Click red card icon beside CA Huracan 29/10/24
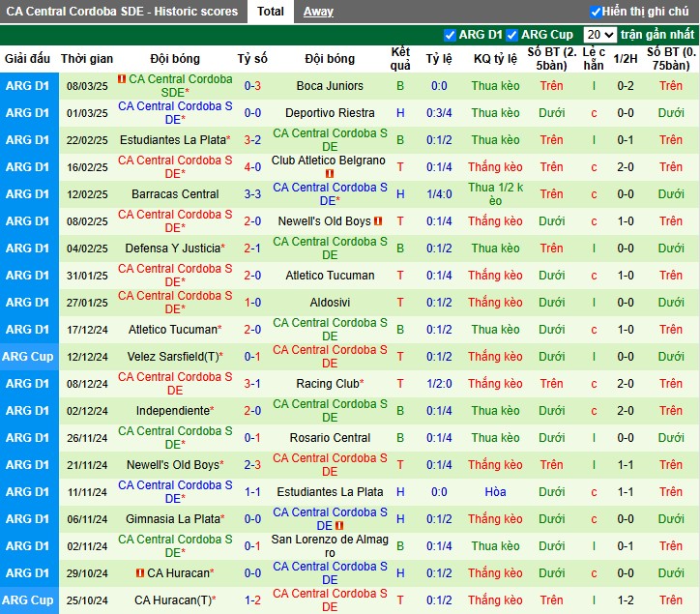 (x=140, y=572)
